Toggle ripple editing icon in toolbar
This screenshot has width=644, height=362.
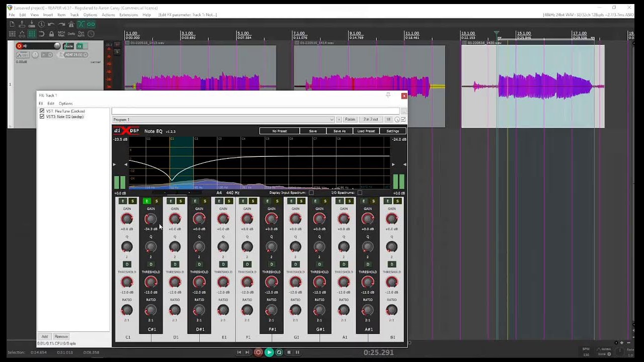(x=12, y=34)
